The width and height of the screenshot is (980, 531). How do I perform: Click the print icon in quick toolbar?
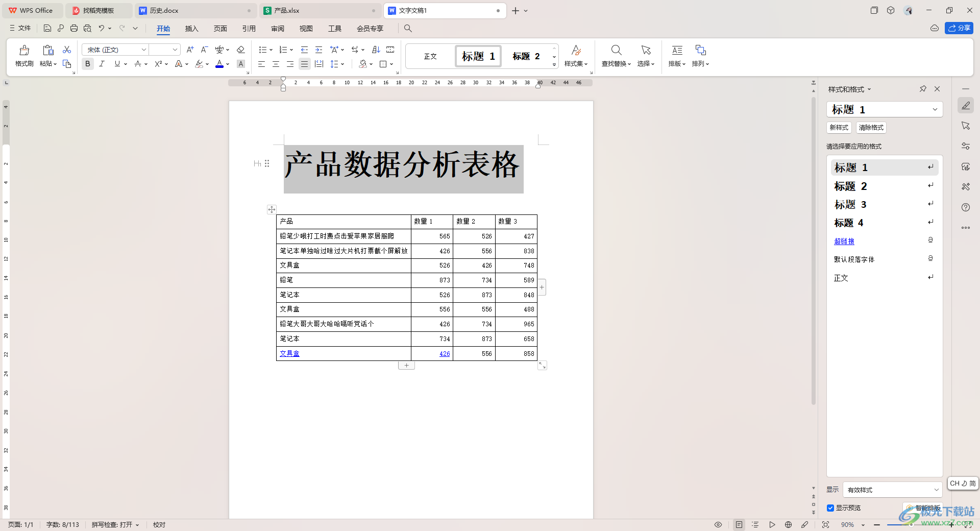coord(74,28)
